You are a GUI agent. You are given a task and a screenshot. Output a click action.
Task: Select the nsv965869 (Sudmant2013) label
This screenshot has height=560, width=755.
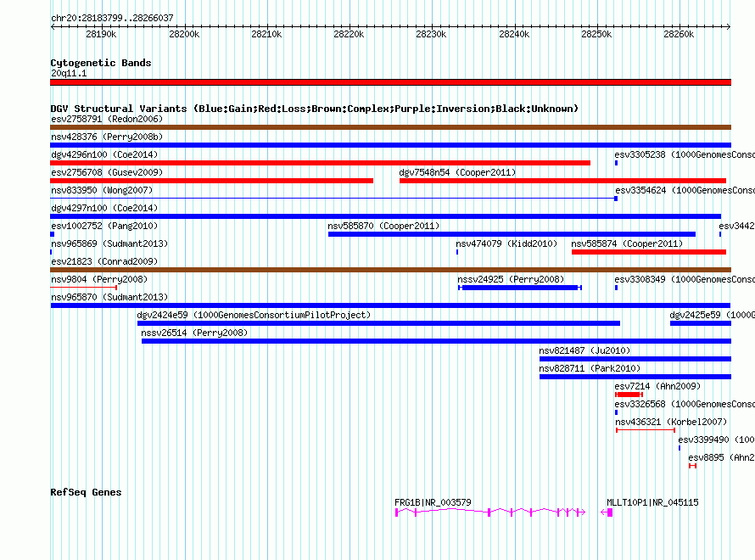(x=109, y=244)
